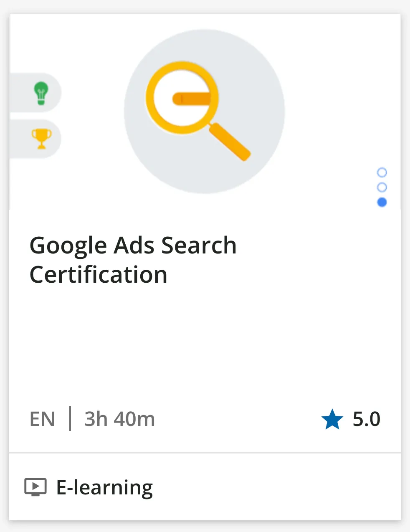Click the E-learning video screen icon
The image size is (410, 532).
(35, 487)
